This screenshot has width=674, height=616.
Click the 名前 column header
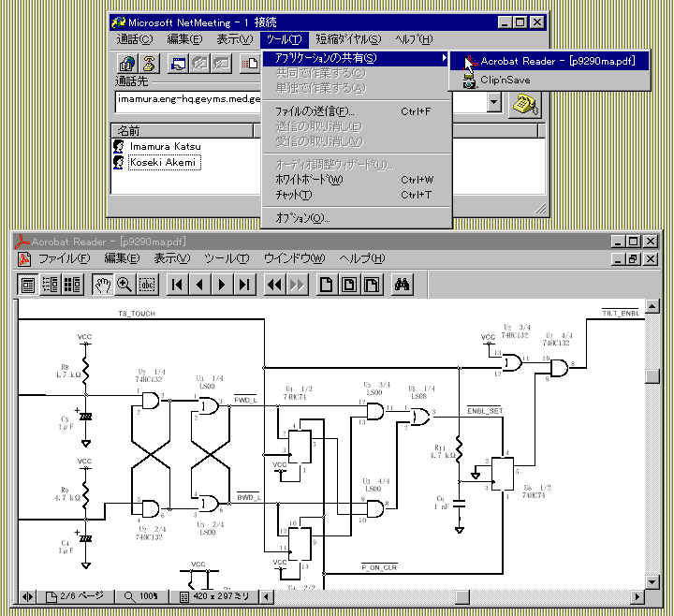183,131
